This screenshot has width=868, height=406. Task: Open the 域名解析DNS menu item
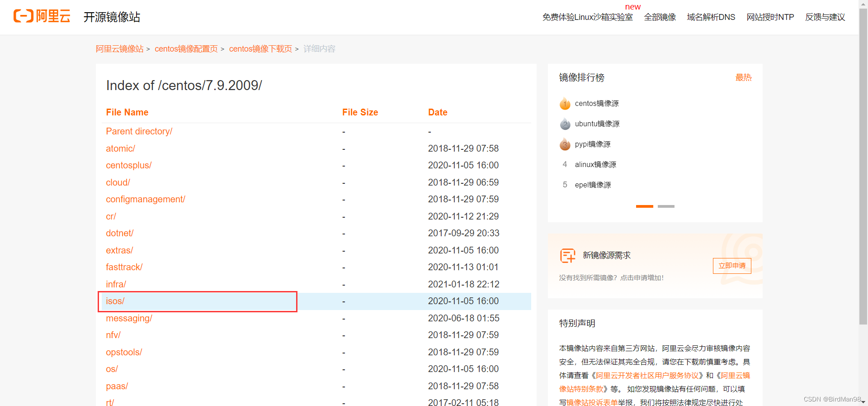711,17
